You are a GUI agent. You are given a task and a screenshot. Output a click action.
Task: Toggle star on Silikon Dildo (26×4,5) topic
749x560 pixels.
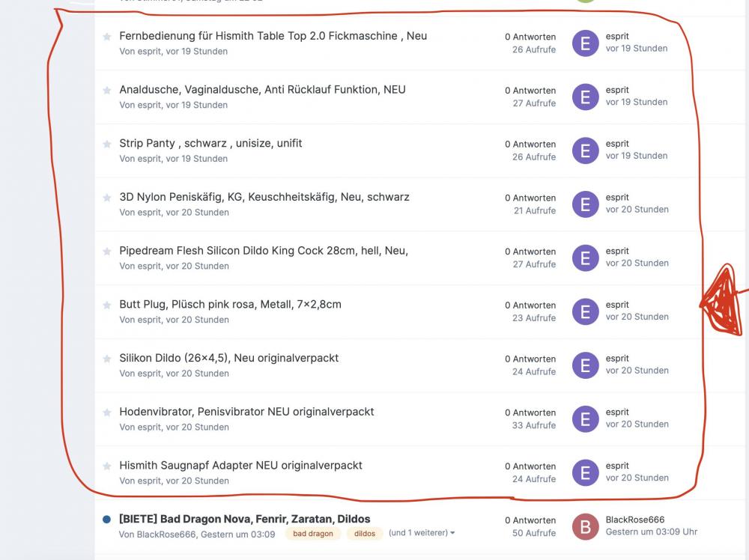(x=107, y=359)
